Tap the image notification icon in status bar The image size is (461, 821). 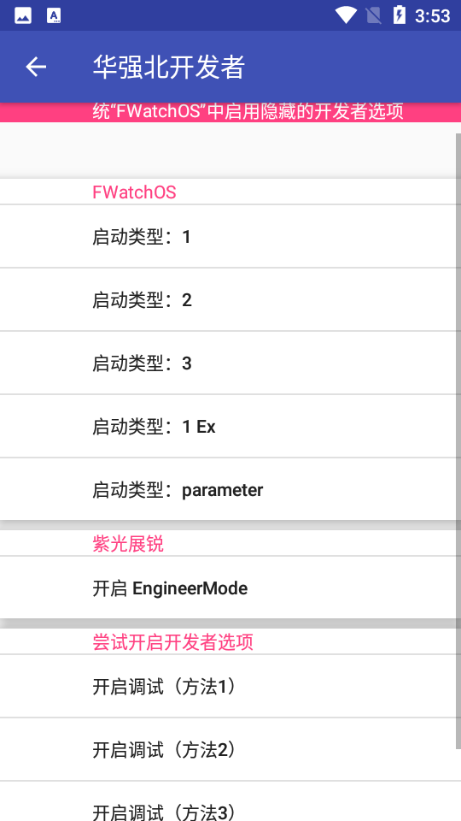23,16
